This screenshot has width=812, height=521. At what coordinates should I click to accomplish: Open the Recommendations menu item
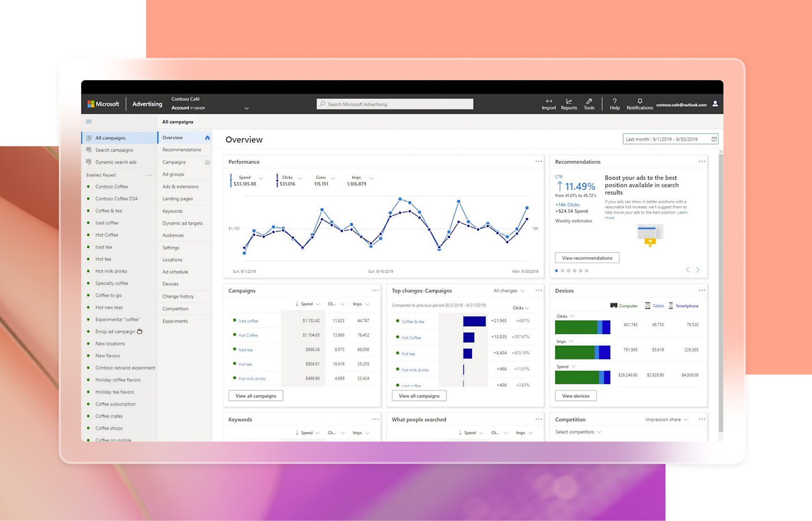[x=182, y=150]
